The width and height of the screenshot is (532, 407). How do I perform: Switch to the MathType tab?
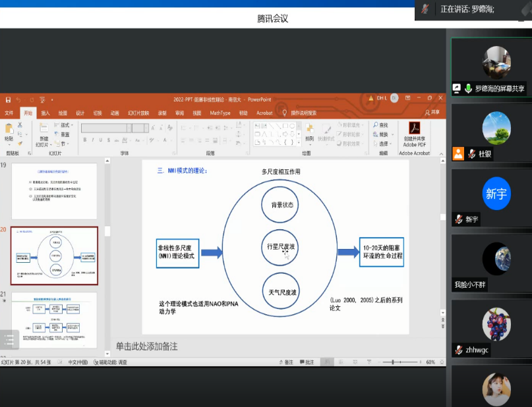click(220, 113)
